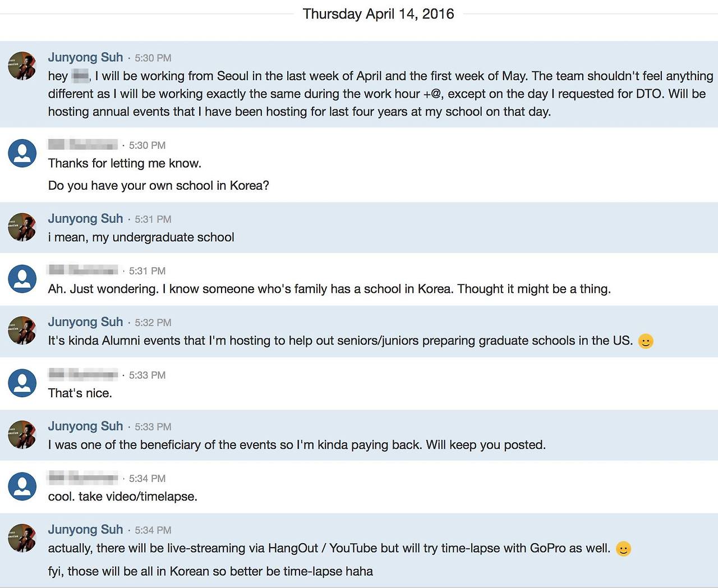Click default avatar beside "cool. take video/timelapse."
Image resolution: width=718 pixels, height=588 pixels.
[x=22, y=486]
